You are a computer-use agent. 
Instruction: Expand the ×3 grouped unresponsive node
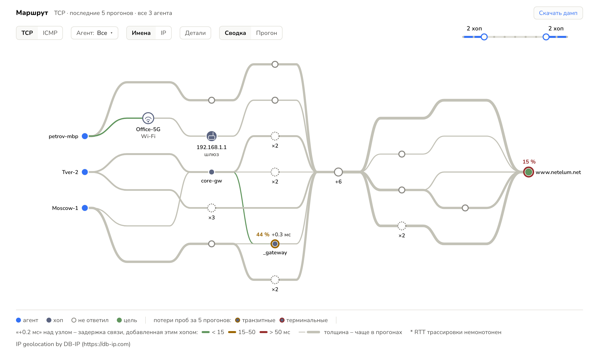[212, 208]
